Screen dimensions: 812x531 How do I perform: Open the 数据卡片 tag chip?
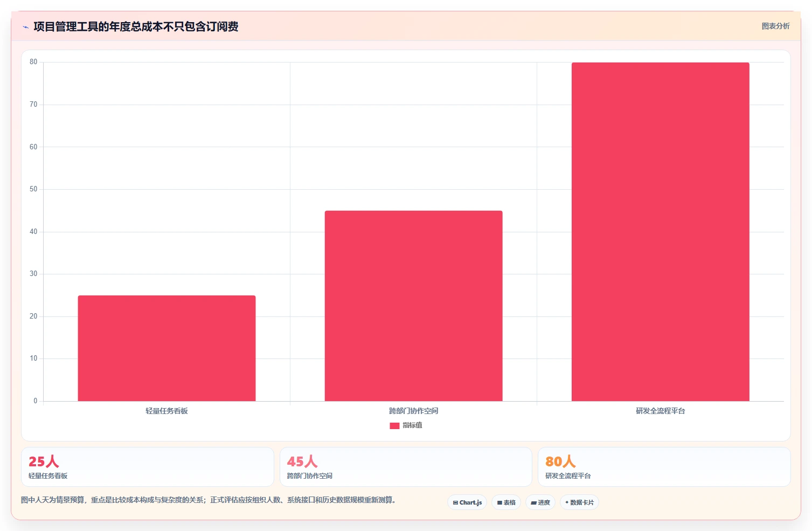tap(579, 502)
